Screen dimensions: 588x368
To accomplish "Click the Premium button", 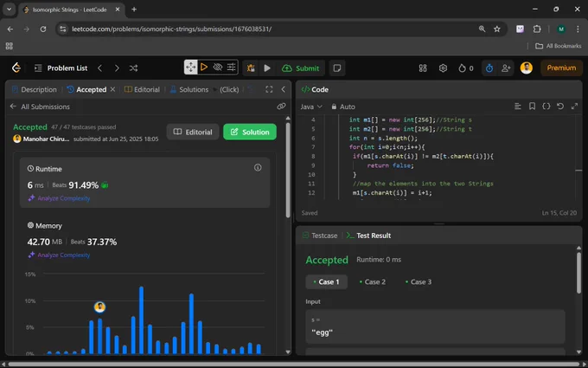I will pyautogui.click(x=561, y=68).
